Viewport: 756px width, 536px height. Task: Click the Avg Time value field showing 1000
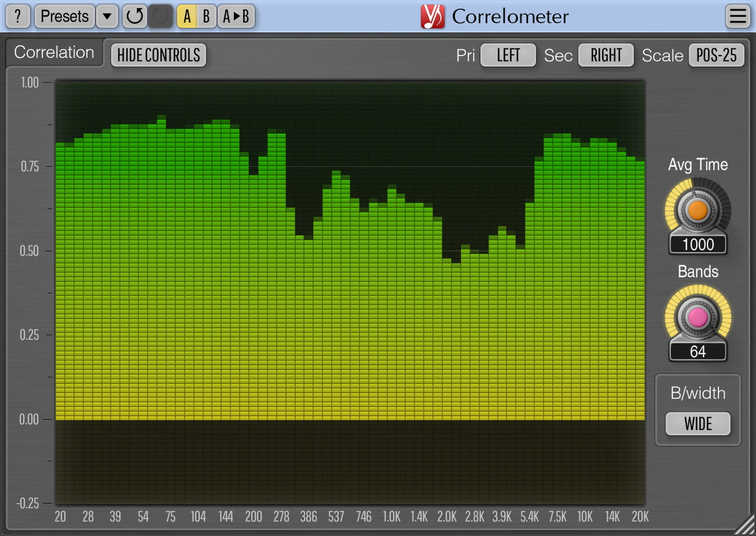point(697,244)
